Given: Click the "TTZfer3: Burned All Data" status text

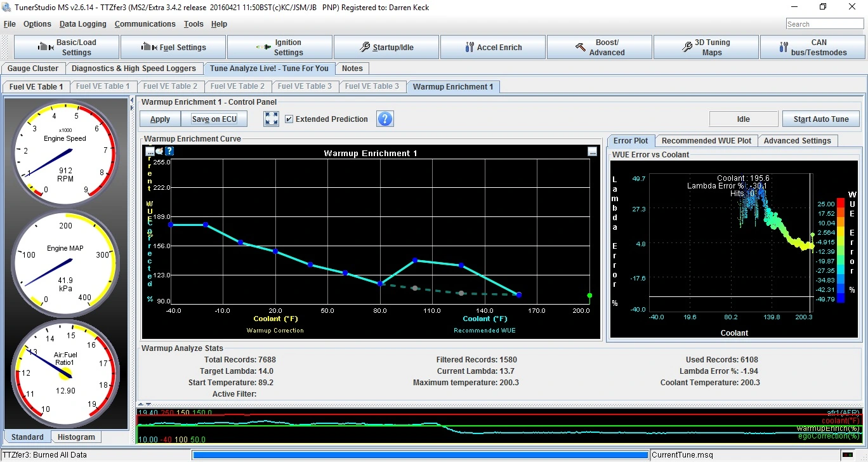Looking at the screenshot, I should 44,455.
